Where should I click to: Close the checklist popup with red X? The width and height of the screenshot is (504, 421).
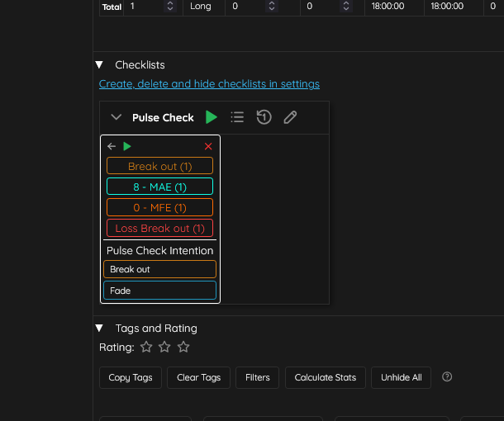(x=208, y=146)
